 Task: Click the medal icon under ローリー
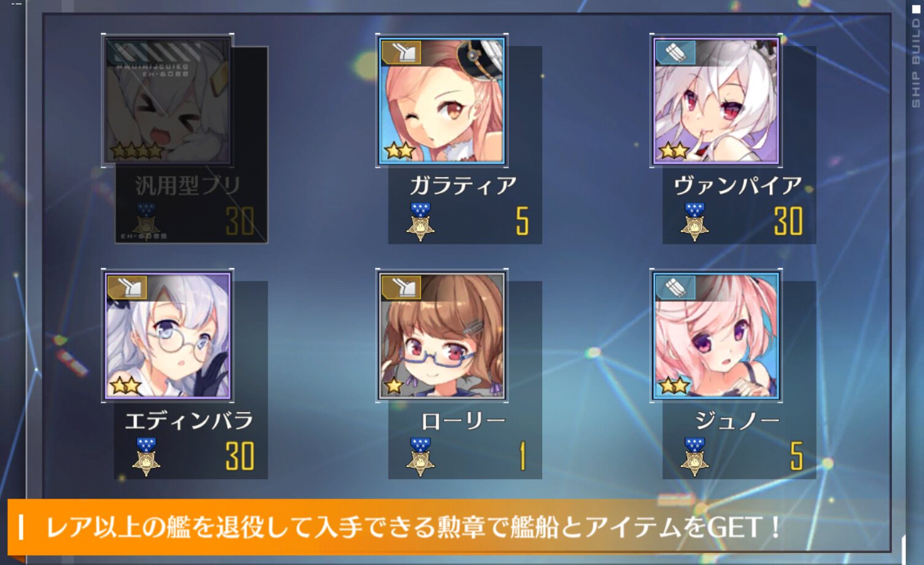(x=421, y=456)
